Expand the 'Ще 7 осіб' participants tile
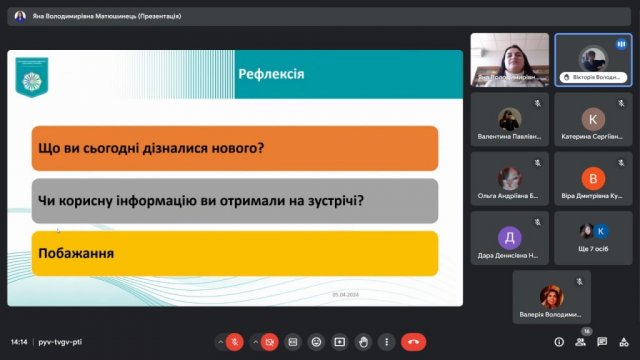This screenshot has height=360, width=640. tap(593, 238)
